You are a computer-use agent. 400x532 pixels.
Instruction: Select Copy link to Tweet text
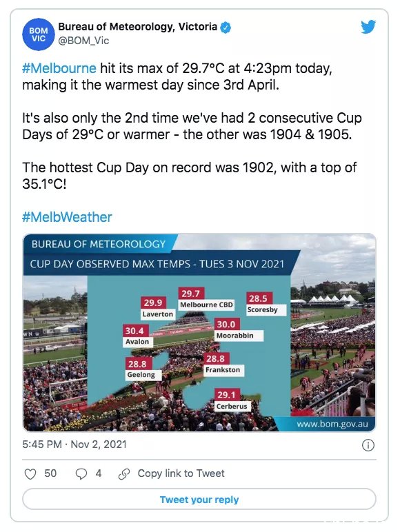181,473
